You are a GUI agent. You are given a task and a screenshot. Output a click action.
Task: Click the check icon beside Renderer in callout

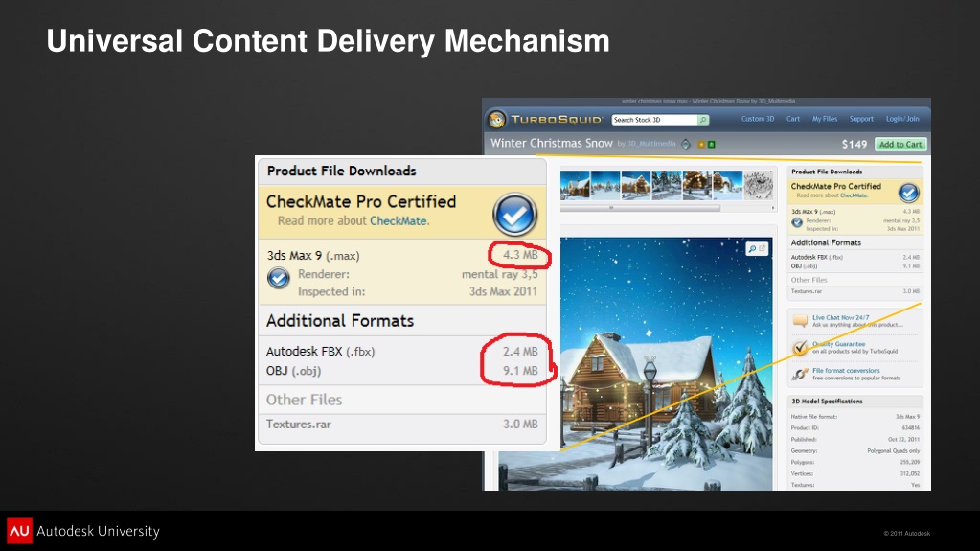point(278,278)
